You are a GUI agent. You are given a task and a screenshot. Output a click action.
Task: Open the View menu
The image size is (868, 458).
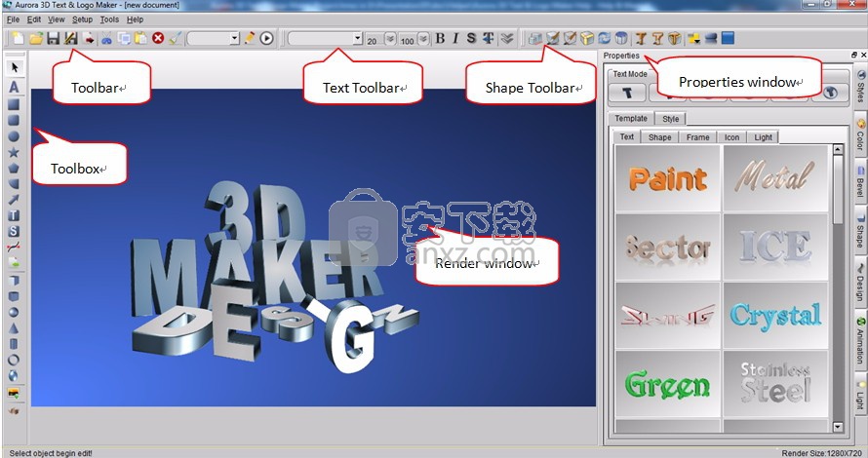[56, 19]
